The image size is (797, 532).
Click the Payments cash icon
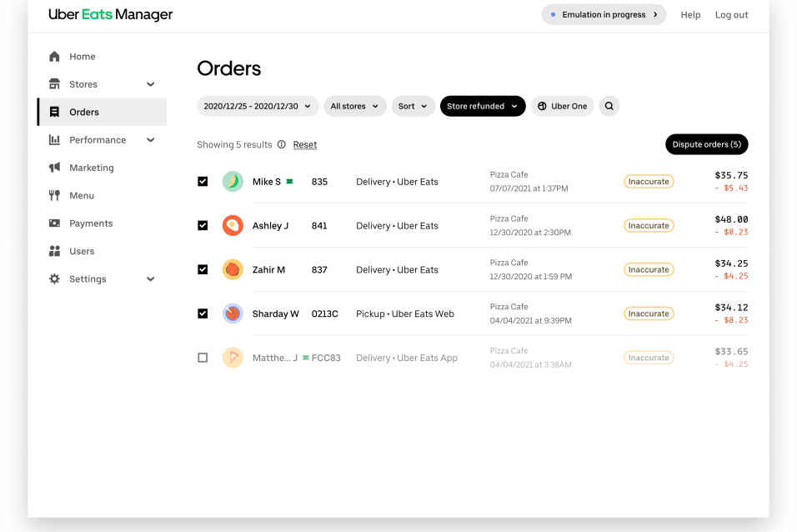(54, 223)
